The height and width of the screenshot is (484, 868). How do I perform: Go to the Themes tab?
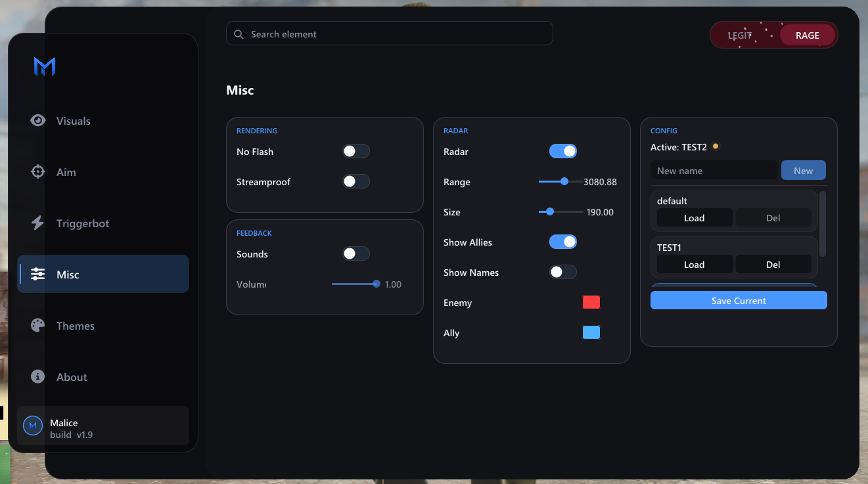click(103, 326)
